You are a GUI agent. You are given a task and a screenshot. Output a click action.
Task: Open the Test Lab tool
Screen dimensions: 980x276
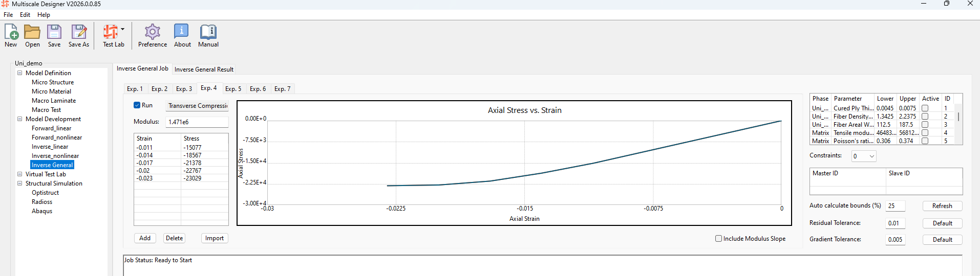[x=111, y=33]
